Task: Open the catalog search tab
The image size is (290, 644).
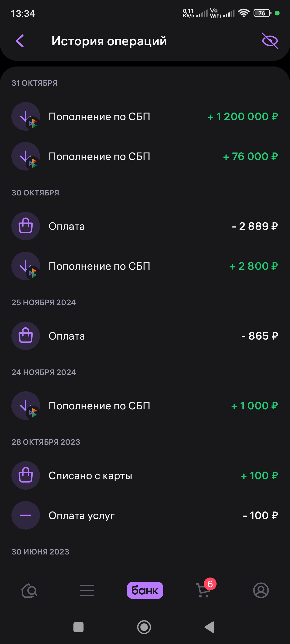Action: pos(29,591)
